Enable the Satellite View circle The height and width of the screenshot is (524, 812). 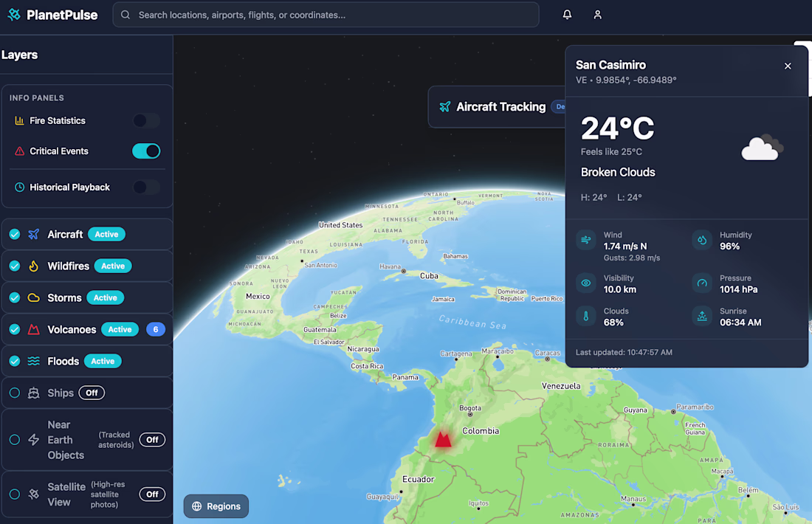click(x=15, y=494)
